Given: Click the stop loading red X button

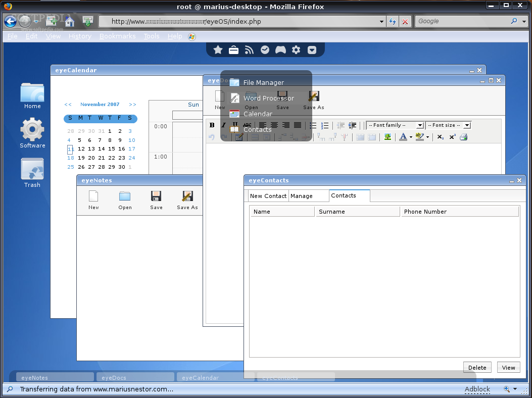Looking at the screenshot, I should click(405, 22).
